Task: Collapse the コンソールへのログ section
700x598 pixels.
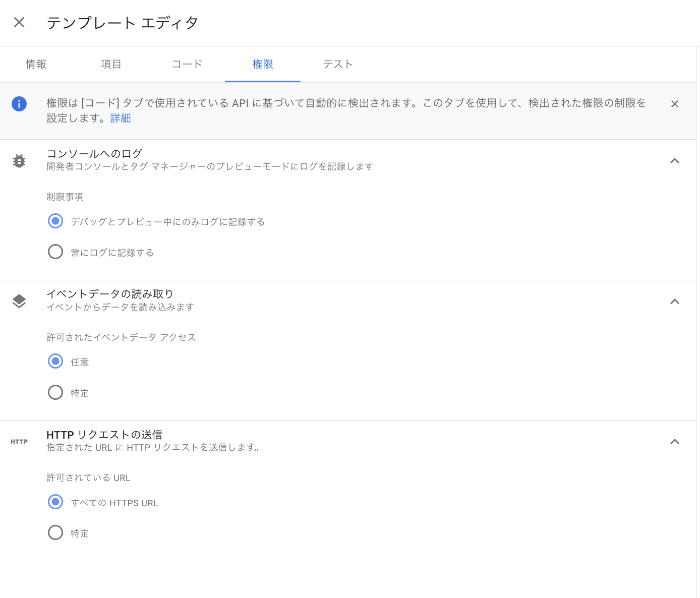Action: (x=675, y=160)
